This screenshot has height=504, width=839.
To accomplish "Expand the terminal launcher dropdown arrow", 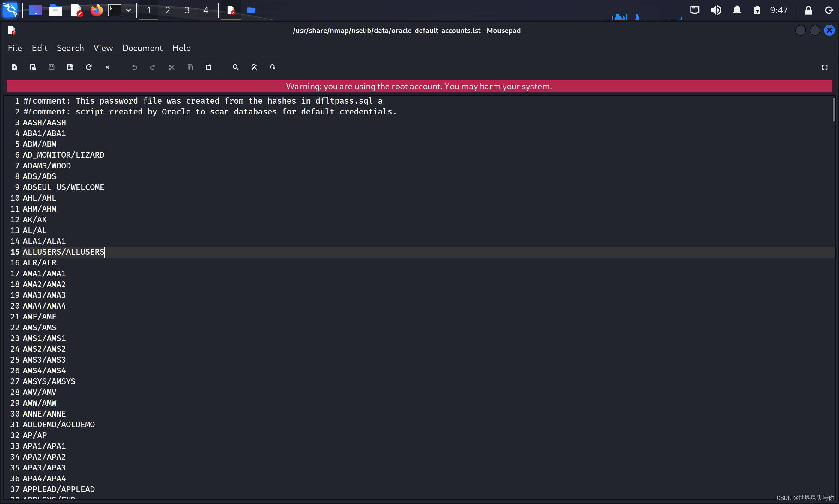I will (128, 10).
